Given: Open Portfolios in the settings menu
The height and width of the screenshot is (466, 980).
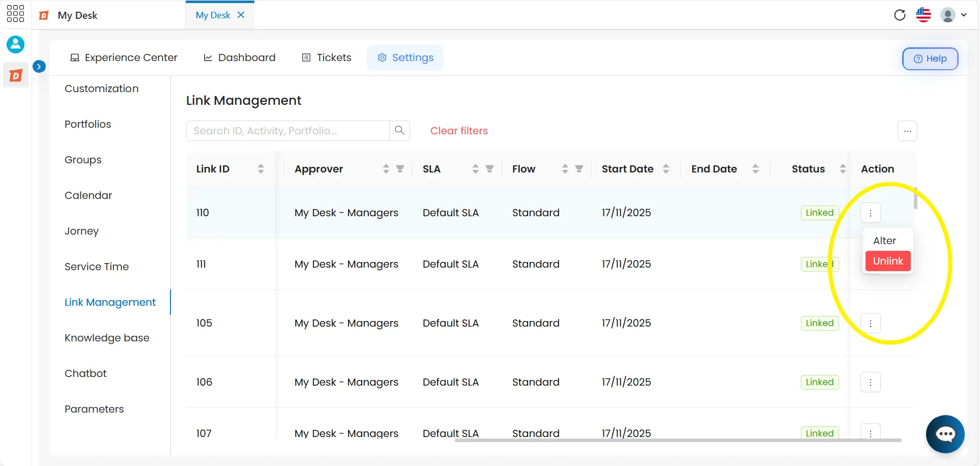Looking at the screenshot, I should (88, 124).
